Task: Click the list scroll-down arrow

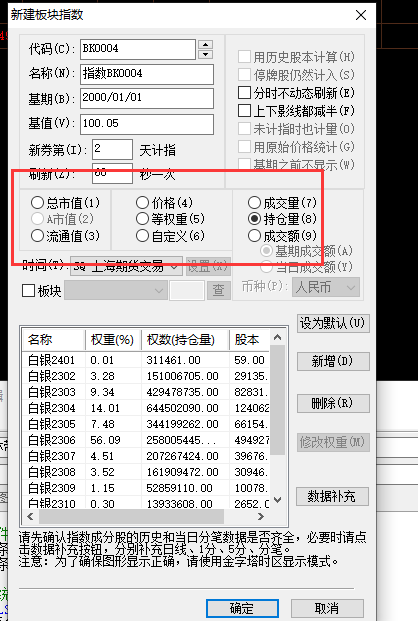Action: [278, 500]
